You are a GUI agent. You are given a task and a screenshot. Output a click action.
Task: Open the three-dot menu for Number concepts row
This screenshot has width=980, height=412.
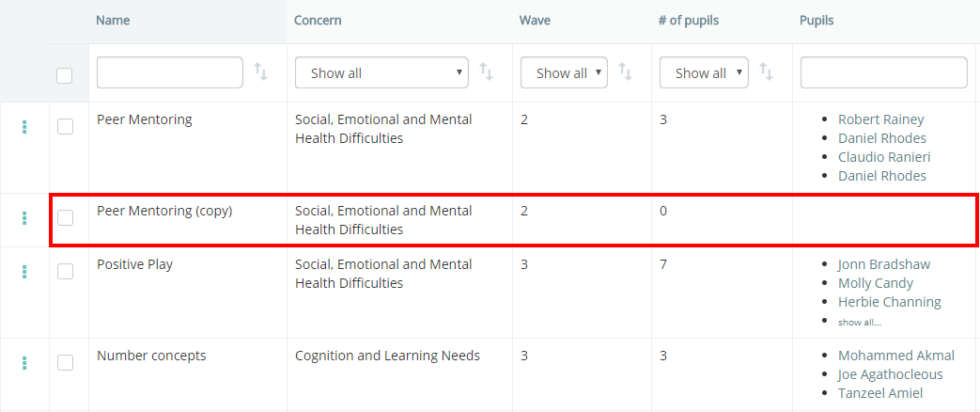[24, 363]
